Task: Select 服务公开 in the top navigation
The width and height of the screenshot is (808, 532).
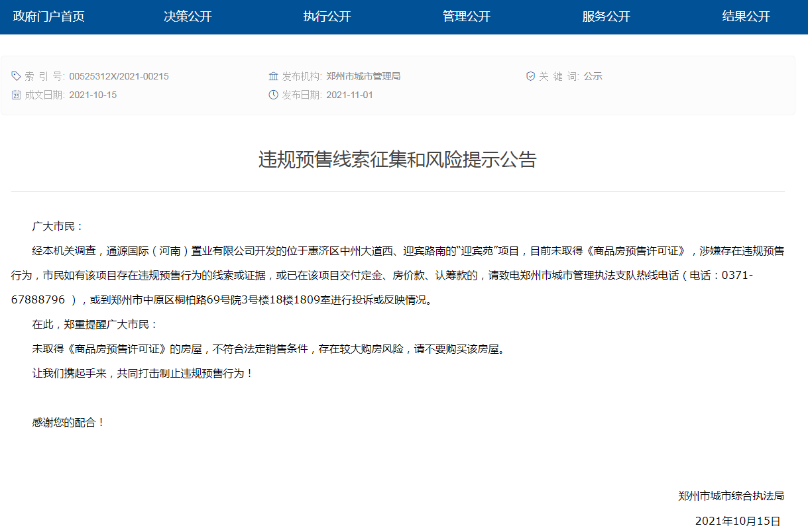Action: coord(606,17)
